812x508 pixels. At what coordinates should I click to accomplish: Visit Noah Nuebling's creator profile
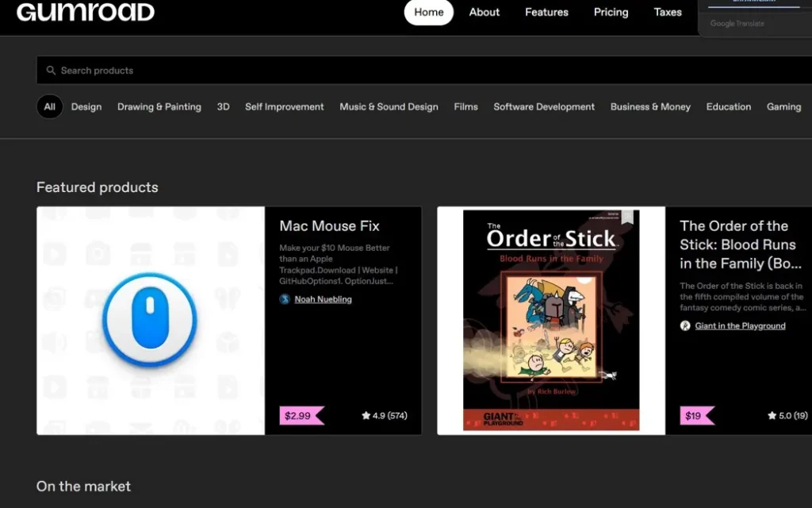click(x=324, y=299)
